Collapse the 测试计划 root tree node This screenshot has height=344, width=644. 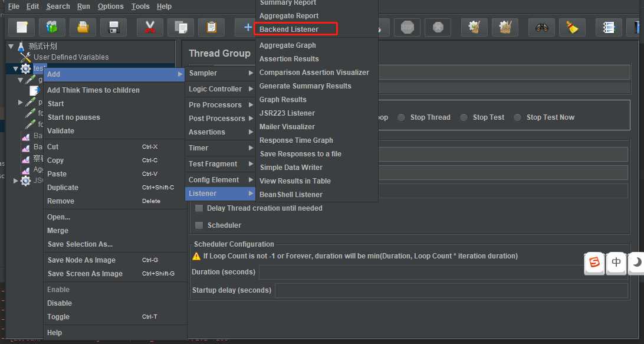[11, 47]
